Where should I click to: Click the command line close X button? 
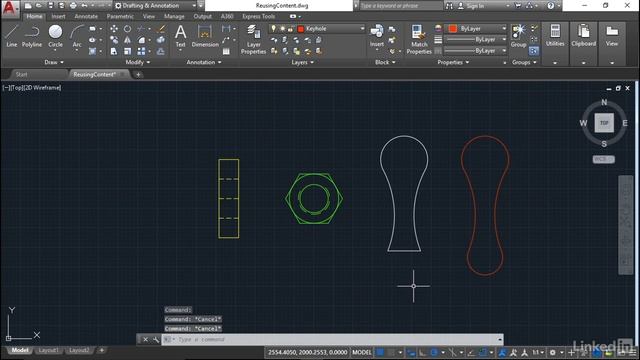[145, 340]
